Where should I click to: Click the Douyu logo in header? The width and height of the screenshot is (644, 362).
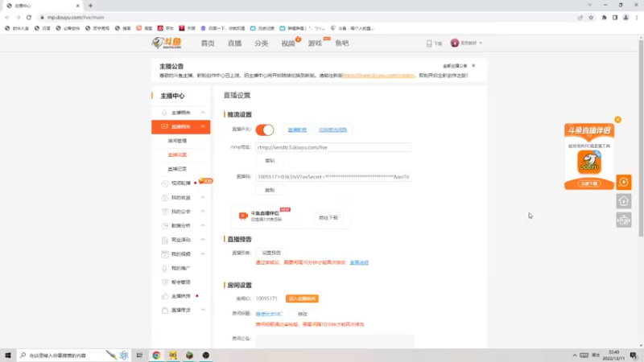(167, 43)
